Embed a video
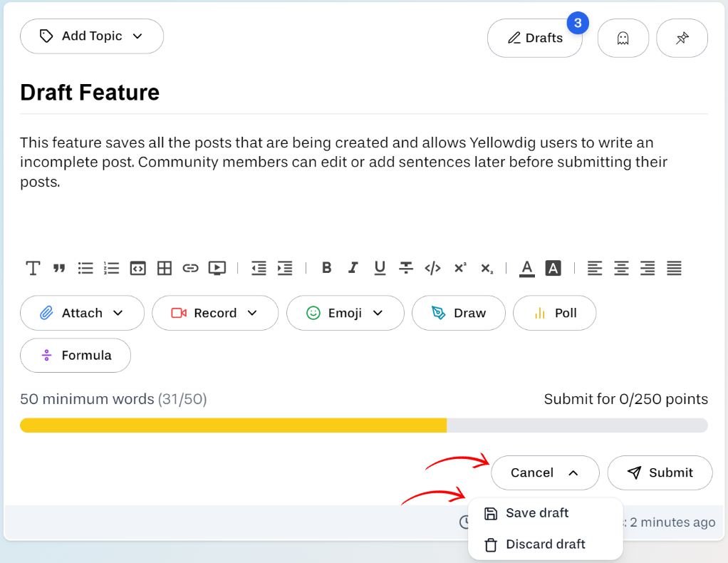The height and width of the screenshot is (563, 728). tap(217, 268)
